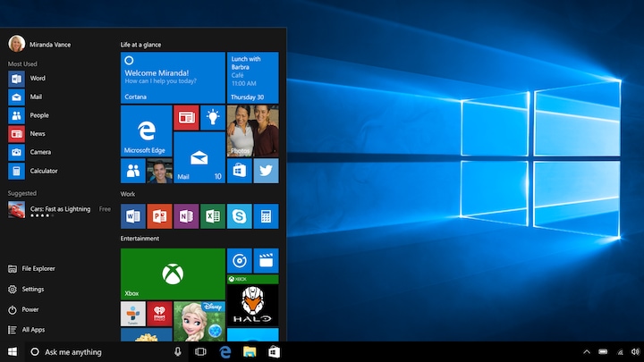Image resolution: width=644 pixels, height=362 pixels.
Task: Open the Cortana Welcome Miranda tile
Action: click(173, 78)
